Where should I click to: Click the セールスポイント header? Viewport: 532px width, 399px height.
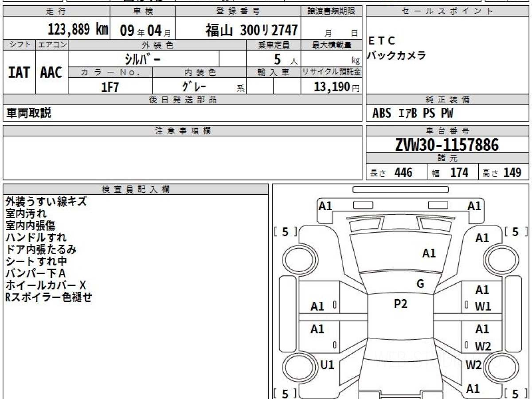[447, 12]
